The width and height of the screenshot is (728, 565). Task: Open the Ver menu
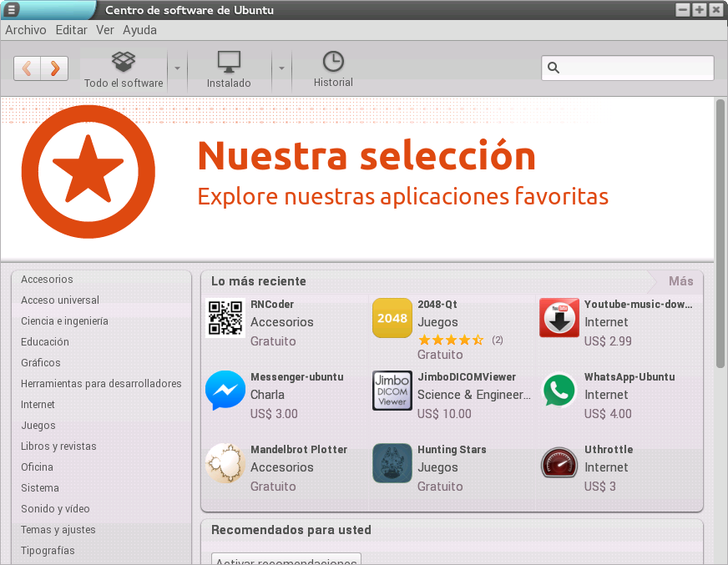pyautogui.click(x=105, y=30)
